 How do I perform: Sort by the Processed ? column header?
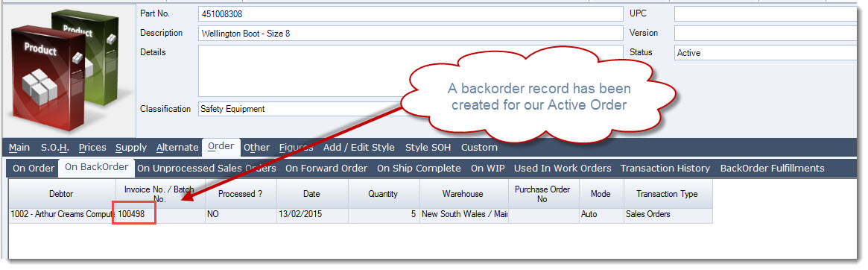(240, 193)
